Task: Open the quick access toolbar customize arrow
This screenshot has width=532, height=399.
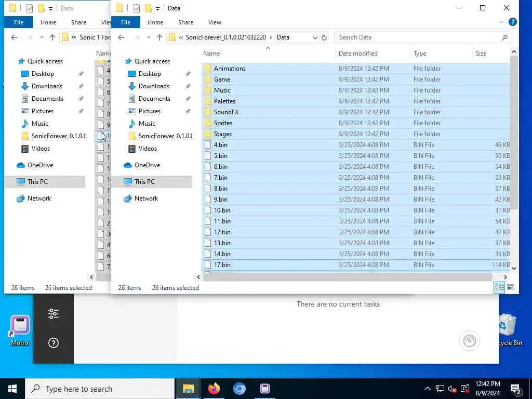Action: (x=157, y=8)
